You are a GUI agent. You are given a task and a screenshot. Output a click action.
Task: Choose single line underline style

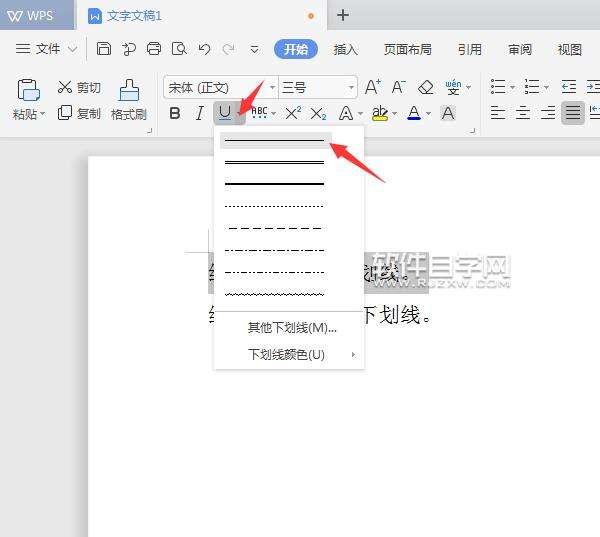coord(276,140)
